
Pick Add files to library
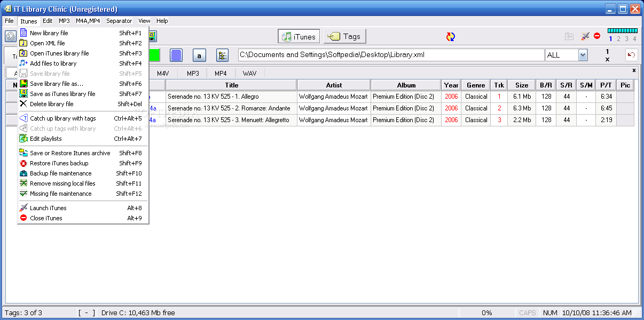click(x=83, y=63)
